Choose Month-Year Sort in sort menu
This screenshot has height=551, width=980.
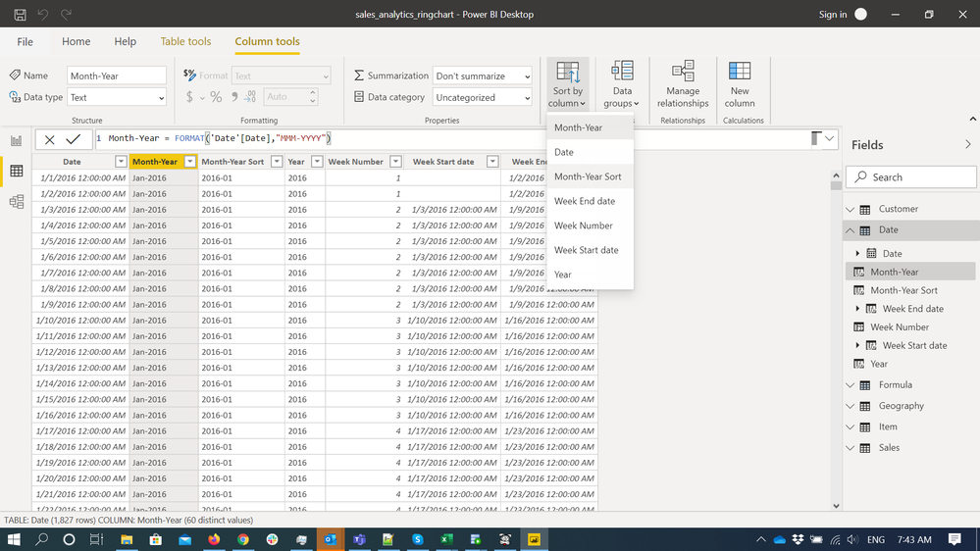tap(590, 176)
